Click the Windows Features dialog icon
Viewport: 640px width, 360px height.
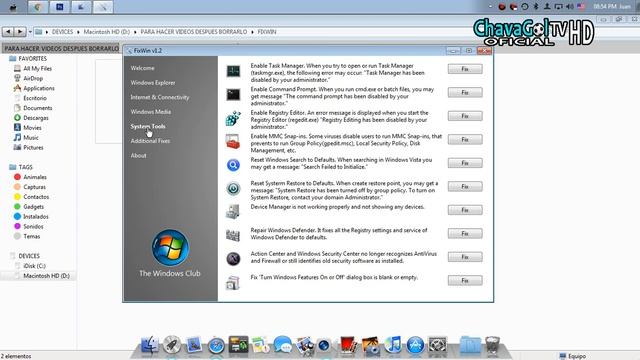click(x=233, y=282)
